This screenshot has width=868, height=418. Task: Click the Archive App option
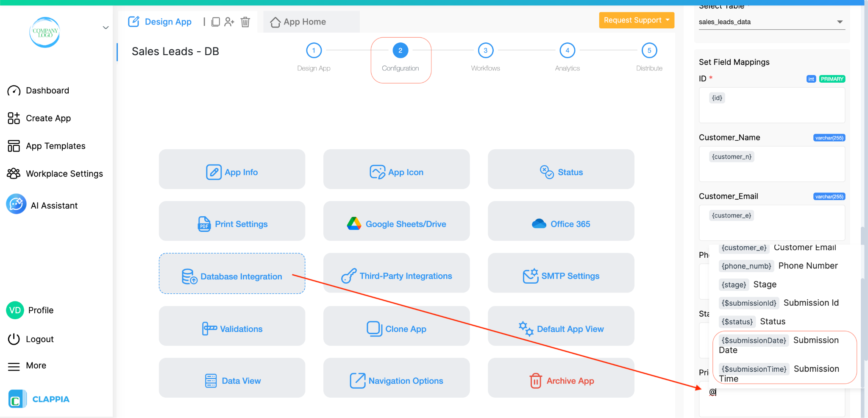point(561,380)
